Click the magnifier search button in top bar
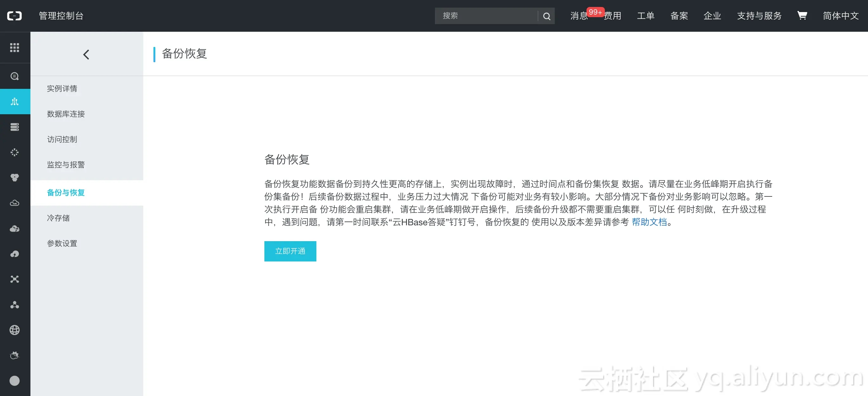 point(547,16)
